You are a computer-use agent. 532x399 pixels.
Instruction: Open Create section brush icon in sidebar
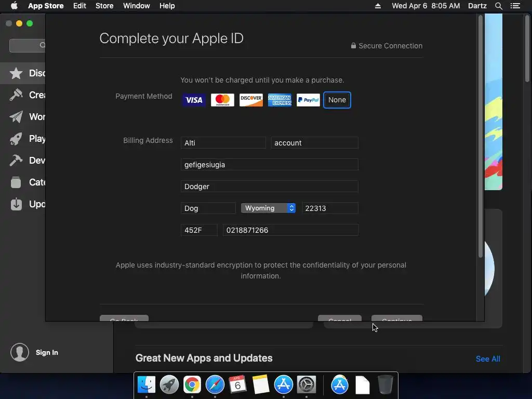[x=16, y=95]
